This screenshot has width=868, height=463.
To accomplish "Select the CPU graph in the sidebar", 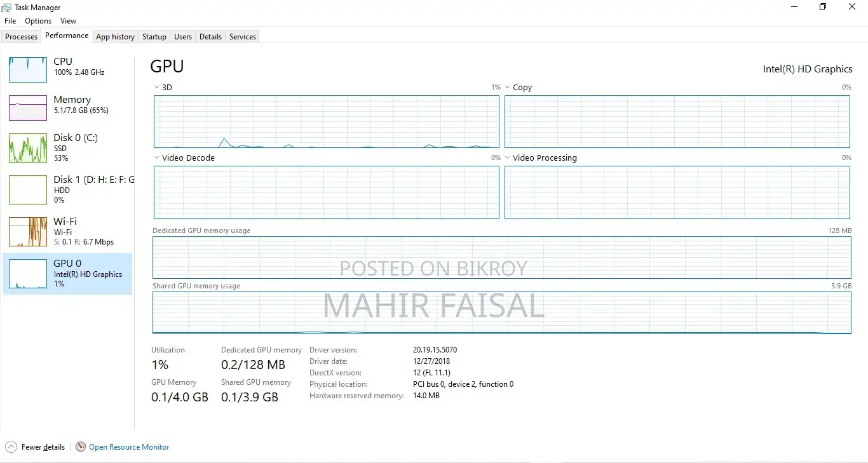I will click(28, 69).
